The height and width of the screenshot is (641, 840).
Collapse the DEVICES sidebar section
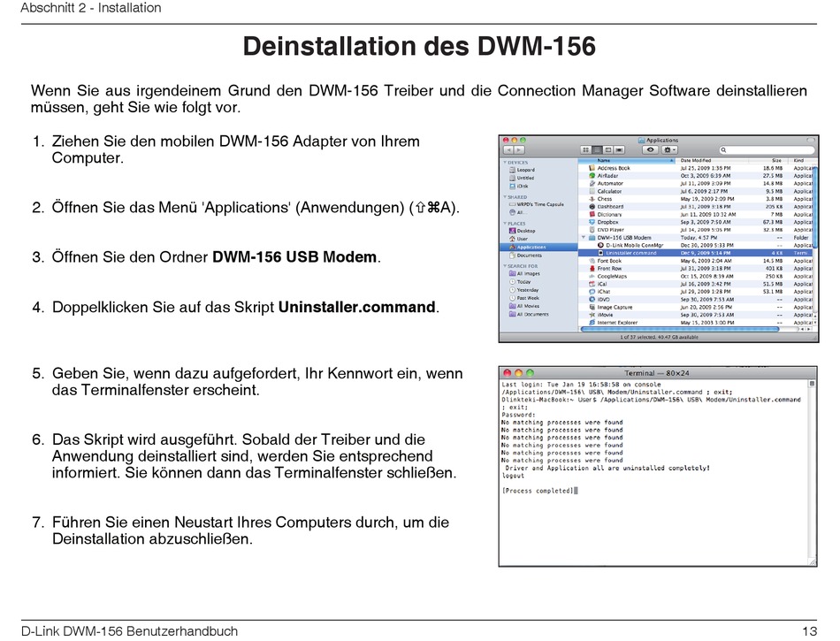505,163
